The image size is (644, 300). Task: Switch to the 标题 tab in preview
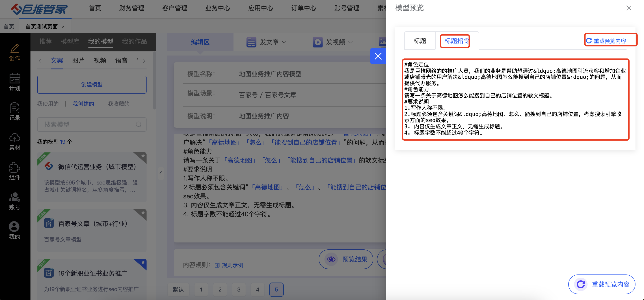(419, 41)
